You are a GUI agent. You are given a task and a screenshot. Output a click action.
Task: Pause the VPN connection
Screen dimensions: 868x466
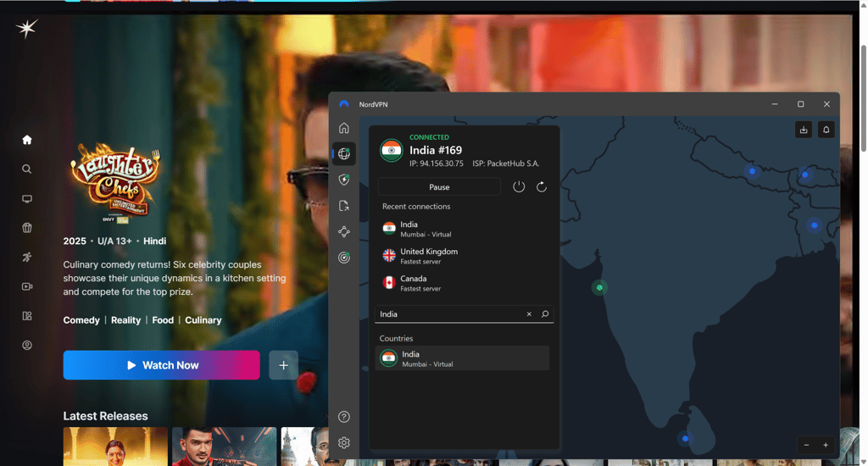pos(439,186)
